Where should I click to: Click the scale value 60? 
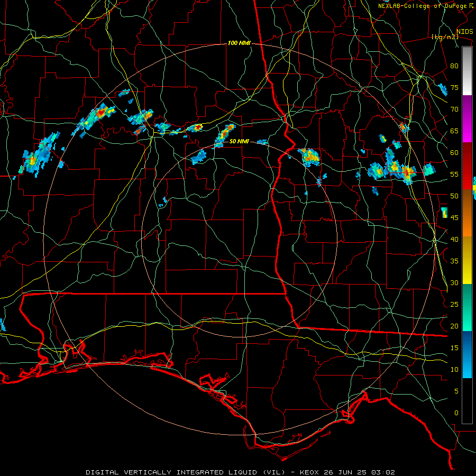454,153
